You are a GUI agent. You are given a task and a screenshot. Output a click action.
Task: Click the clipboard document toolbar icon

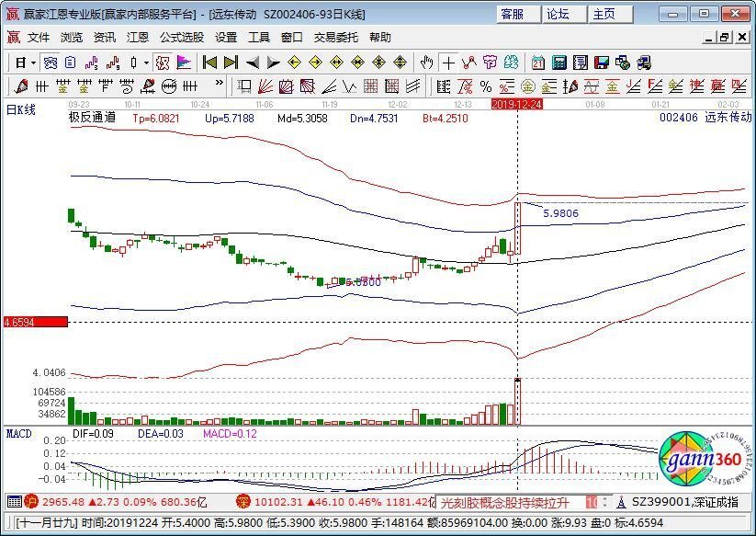[x=71, y=63]
